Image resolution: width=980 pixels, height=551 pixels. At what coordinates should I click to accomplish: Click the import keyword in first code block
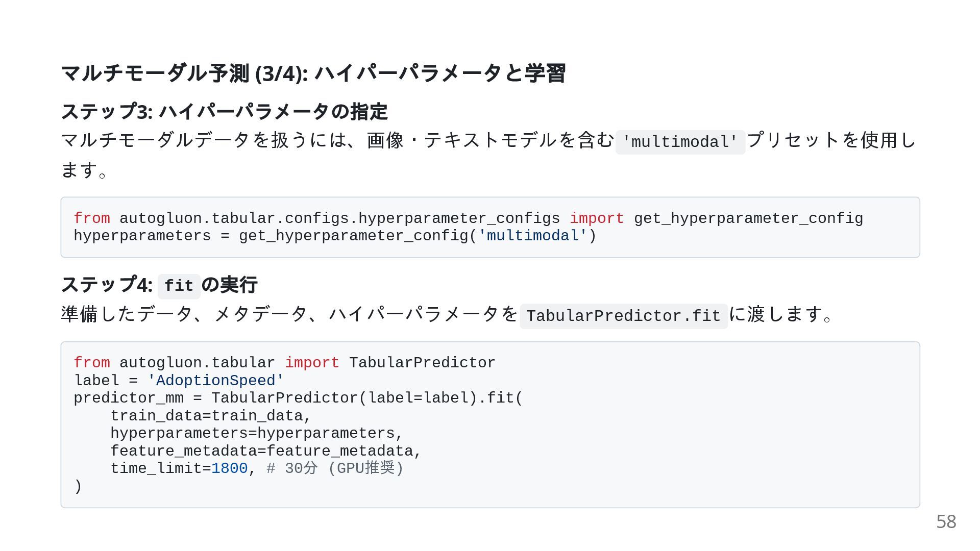coord(597,218)
